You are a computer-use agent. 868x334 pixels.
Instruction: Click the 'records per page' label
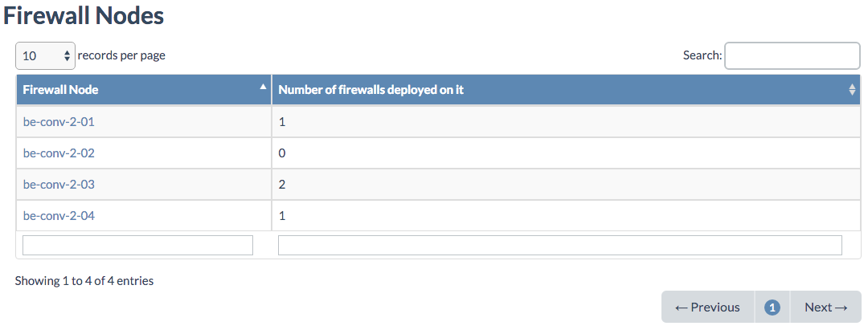click(121, 55)
